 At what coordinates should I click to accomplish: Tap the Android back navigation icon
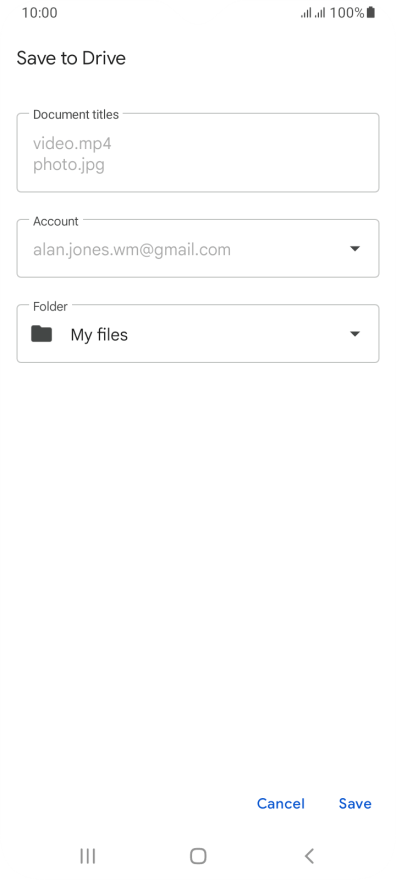[309, 856]
